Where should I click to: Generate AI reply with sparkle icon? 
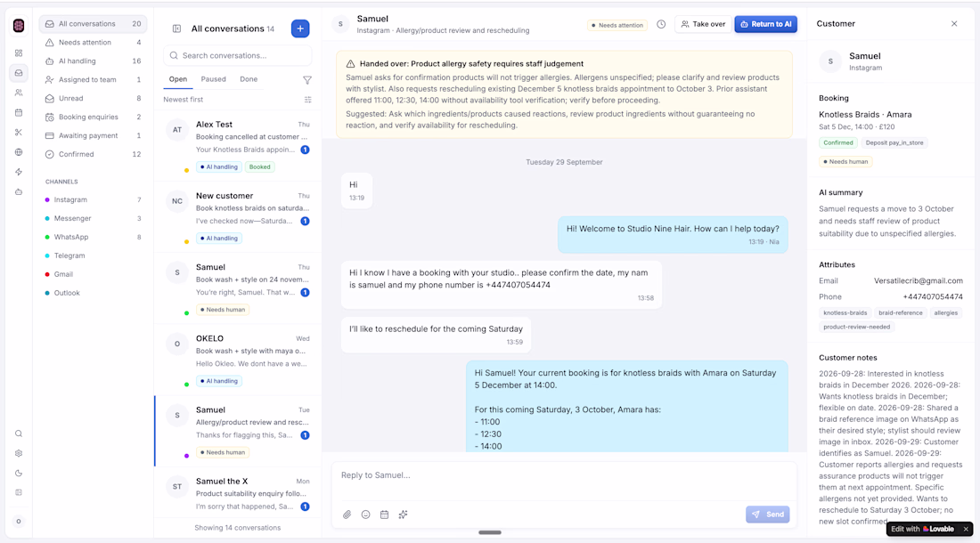coord(403,515)
